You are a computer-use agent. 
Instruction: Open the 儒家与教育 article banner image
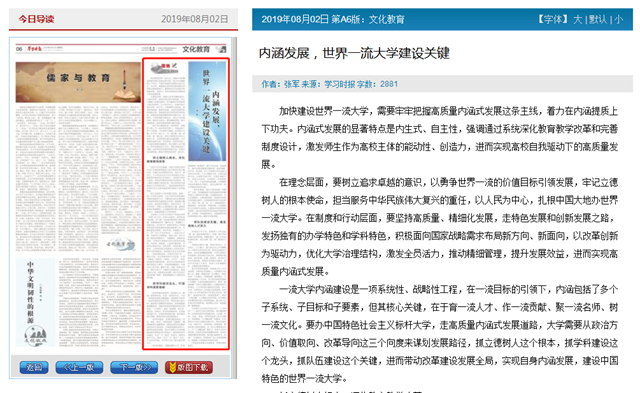78,82
